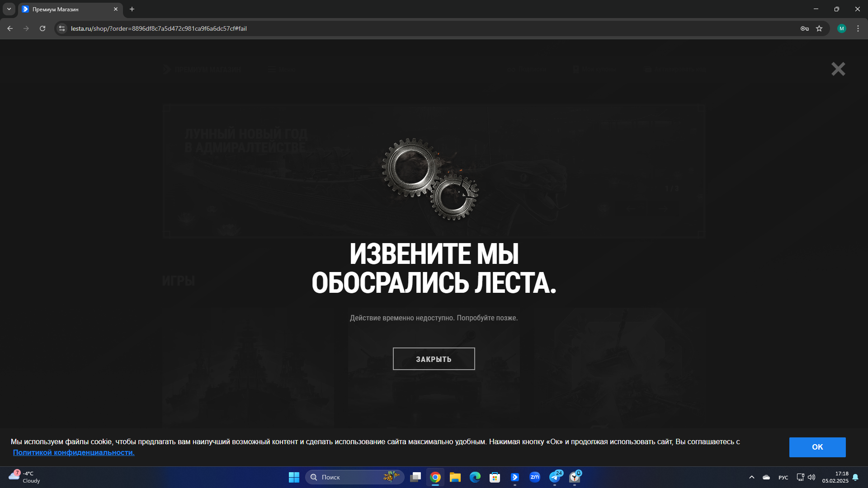Open the Политикой конфиденциальности link
The width and height of the screenshot is (868, 488).
click(74, 452)
